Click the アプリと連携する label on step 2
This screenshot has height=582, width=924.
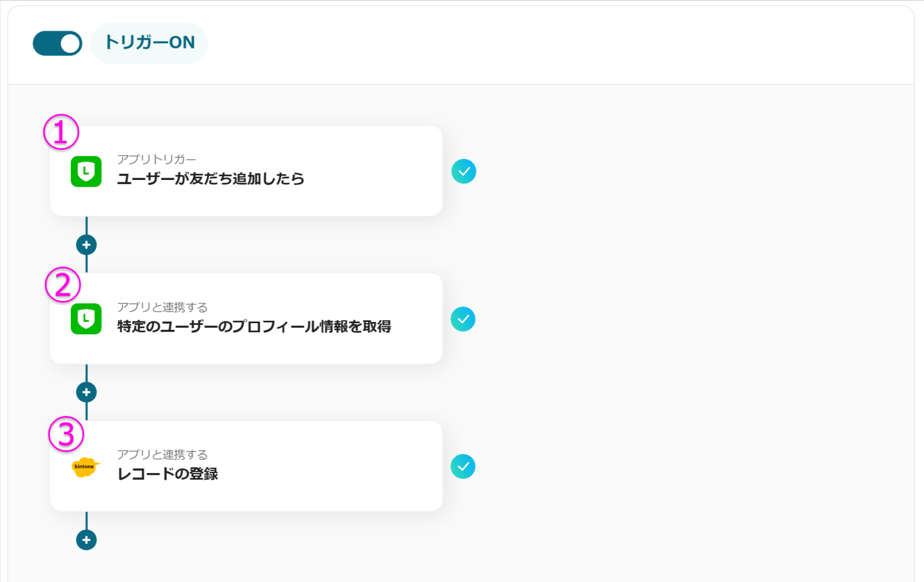pos(162,307)
